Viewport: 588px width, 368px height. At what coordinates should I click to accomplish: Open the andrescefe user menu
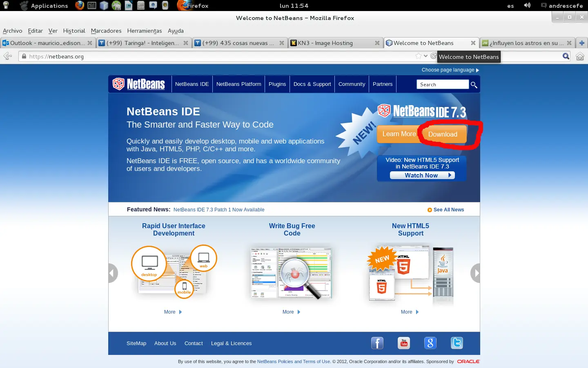(x=562, y=6)
